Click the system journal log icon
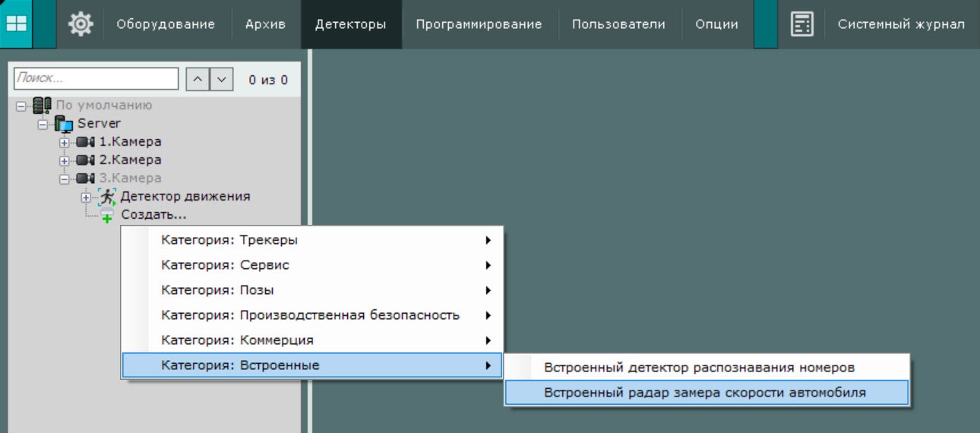This screenshot has height=433, width=980. (801, 24)
